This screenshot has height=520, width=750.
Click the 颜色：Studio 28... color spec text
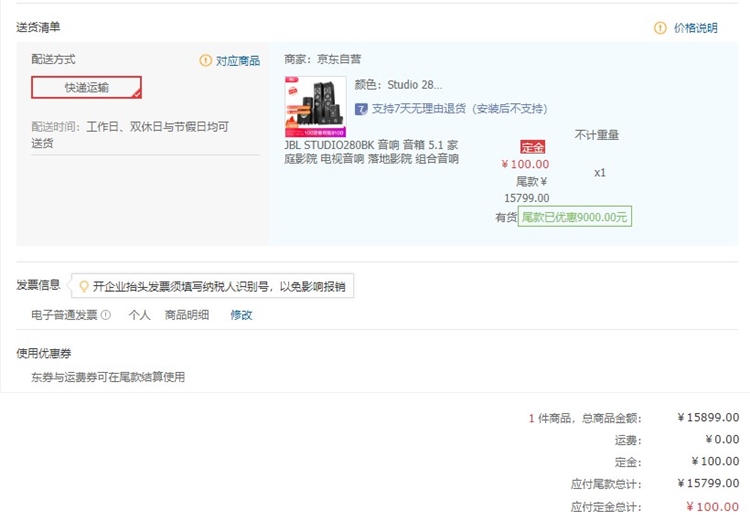tap(398, 85)
